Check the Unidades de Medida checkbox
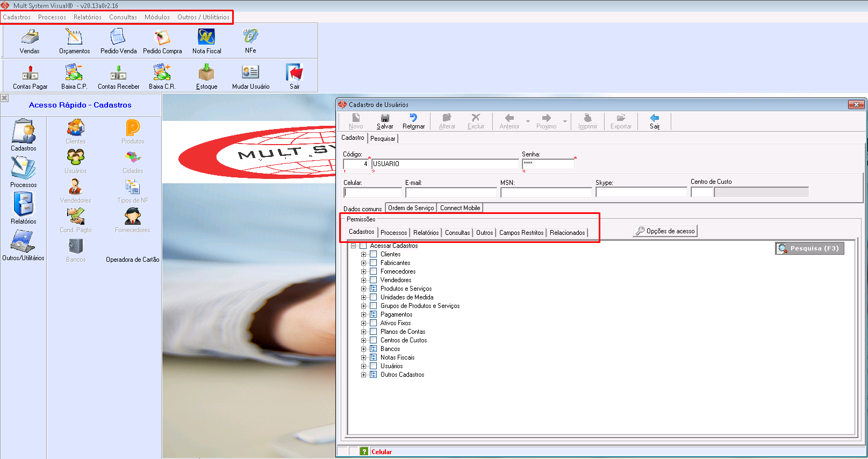 (x=374, y=297)
